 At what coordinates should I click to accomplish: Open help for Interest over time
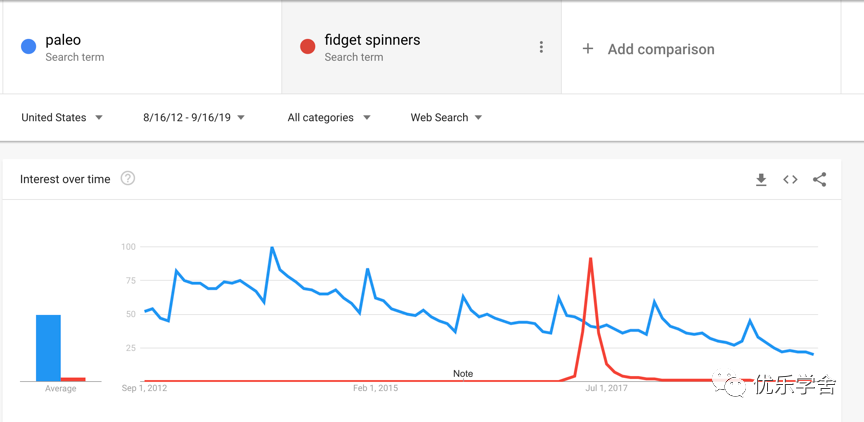(x=128, y=178)
